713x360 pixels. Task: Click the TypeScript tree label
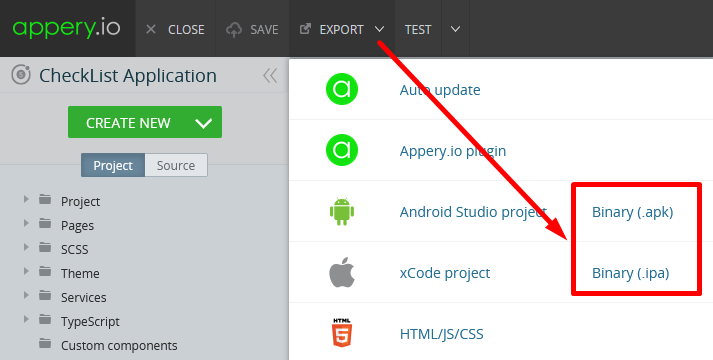(x=90, y=321)
